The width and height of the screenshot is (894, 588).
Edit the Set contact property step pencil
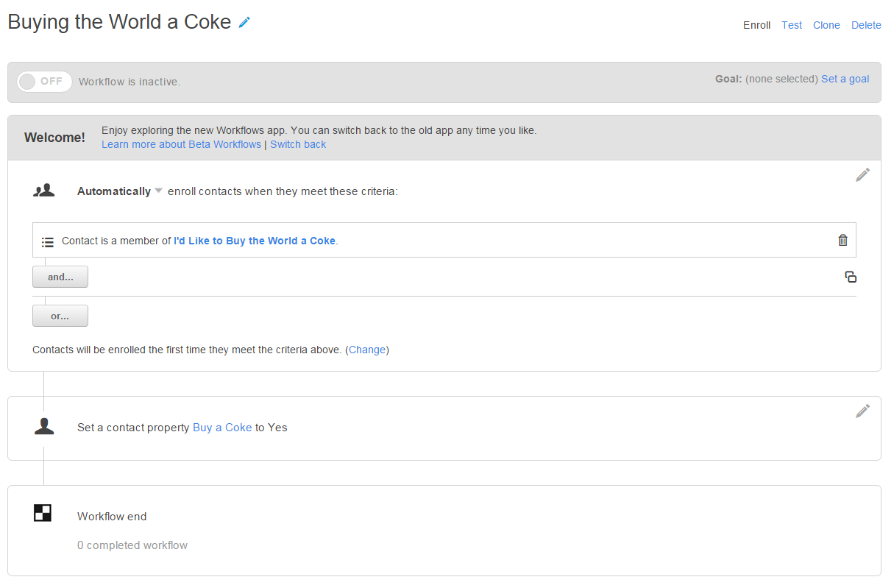point(862,411)
